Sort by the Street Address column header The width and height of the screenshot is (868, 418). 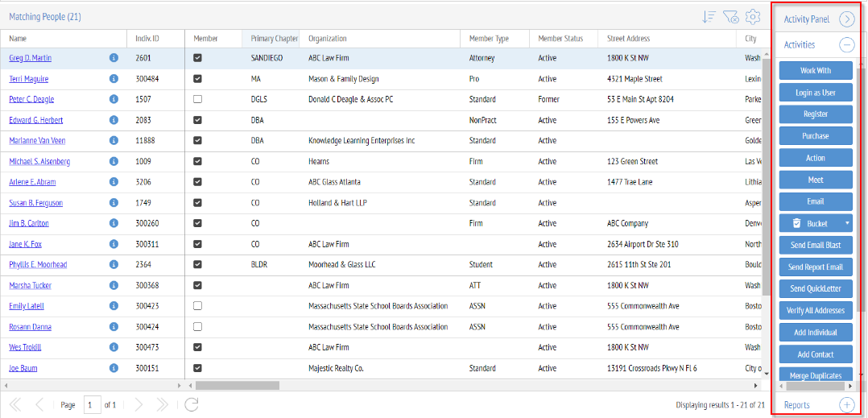pos(667,39)
